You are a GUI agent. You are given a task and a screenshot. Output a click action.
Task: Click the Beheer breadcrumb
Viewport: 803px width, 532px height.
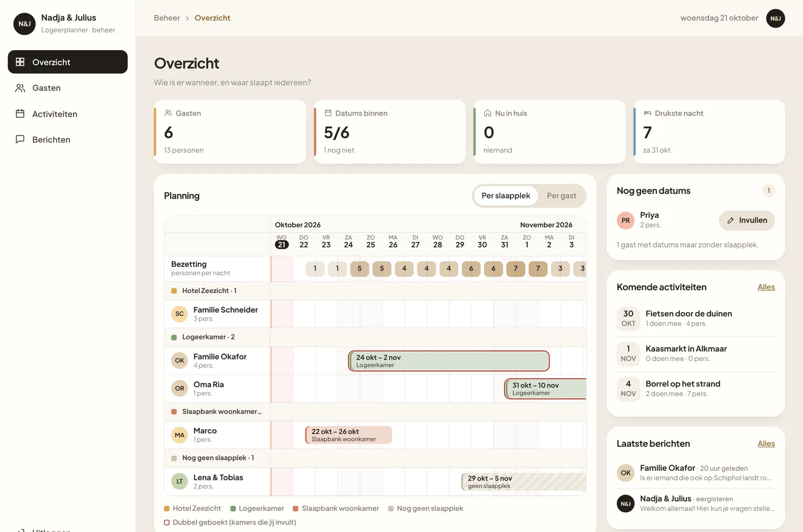pyautogui.click(x=167, y=18)
